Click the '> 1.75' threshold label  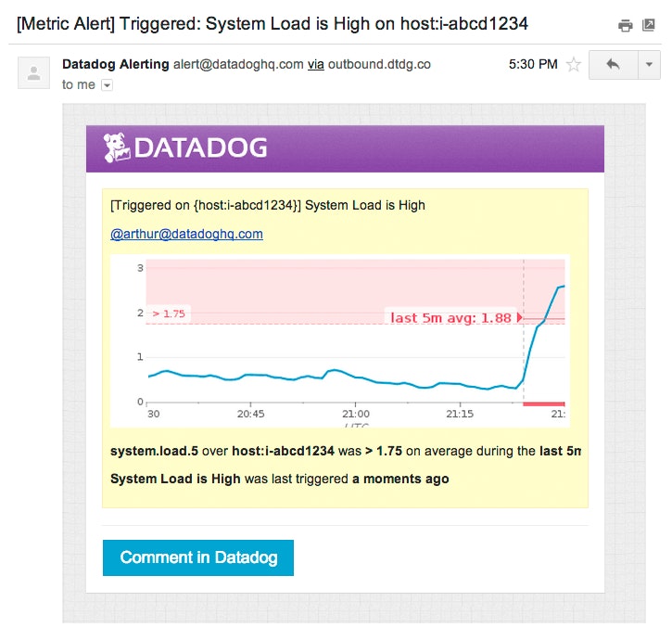tap(169, 314)
